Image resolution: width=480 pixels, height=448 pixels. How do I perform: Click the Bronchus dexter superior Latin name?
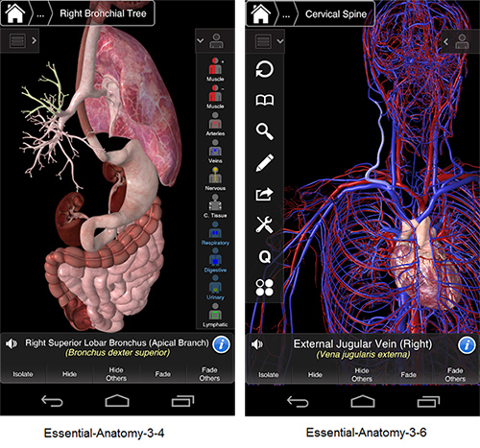pyautogui.click(x=117, y=353)
